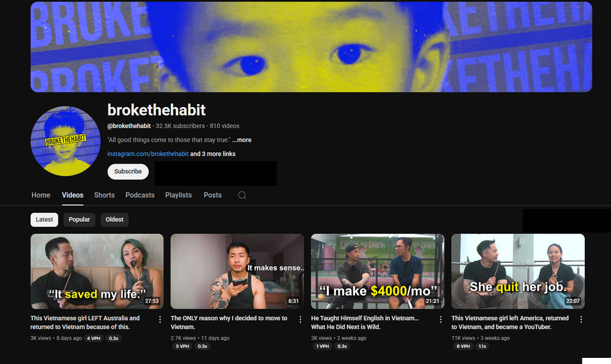Click the '1 VPH' badge

tap(323, 346)
